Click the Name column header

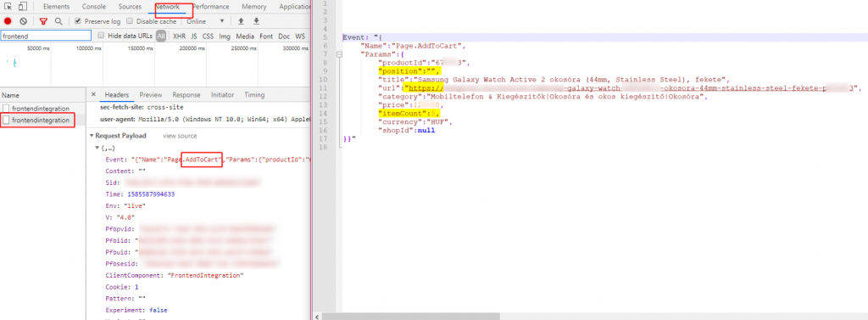point(42,95)
